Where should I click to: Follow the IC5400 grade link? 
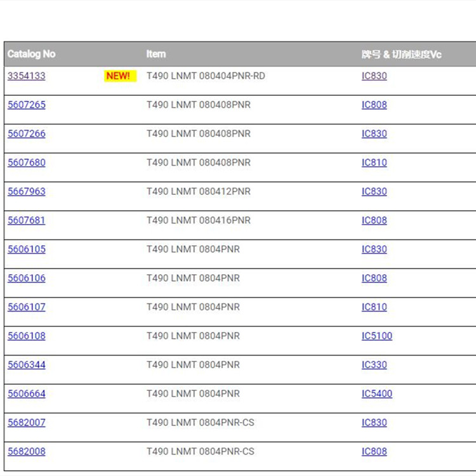coord(377,393)
